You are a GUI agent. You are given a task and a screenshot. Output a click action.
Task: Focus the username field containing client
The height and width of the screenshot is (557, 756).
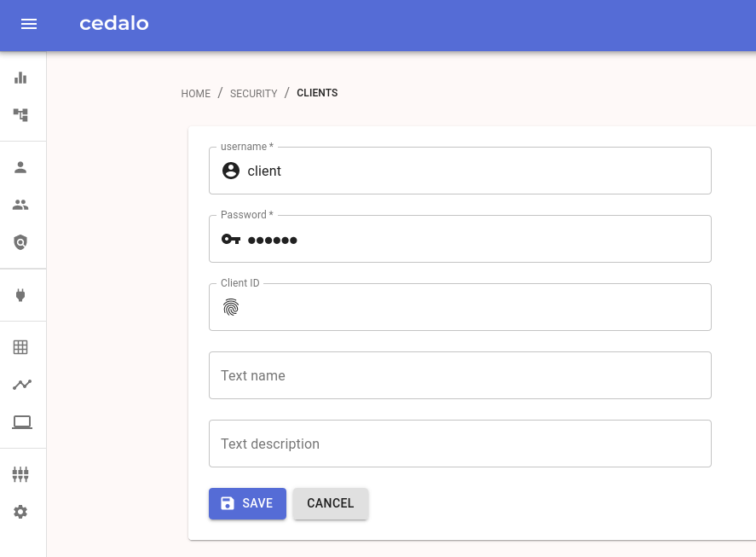point(460,171)
